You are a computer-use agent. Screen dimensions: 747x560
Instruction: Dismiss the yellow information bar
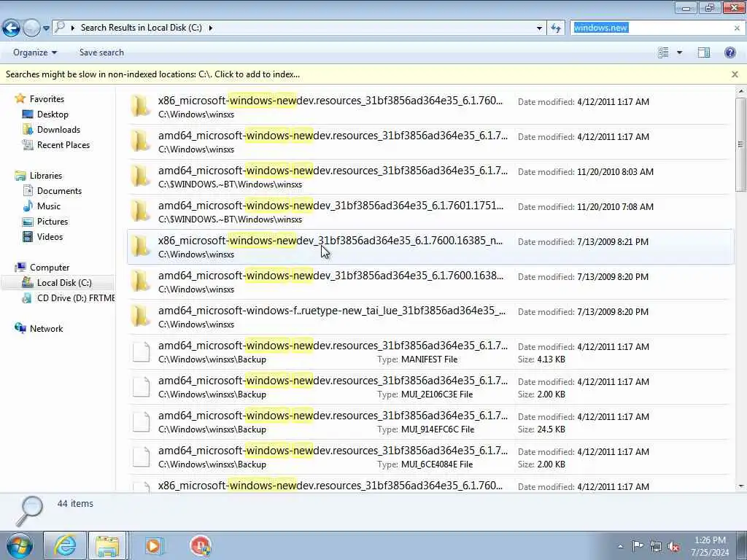coord(735,74)
